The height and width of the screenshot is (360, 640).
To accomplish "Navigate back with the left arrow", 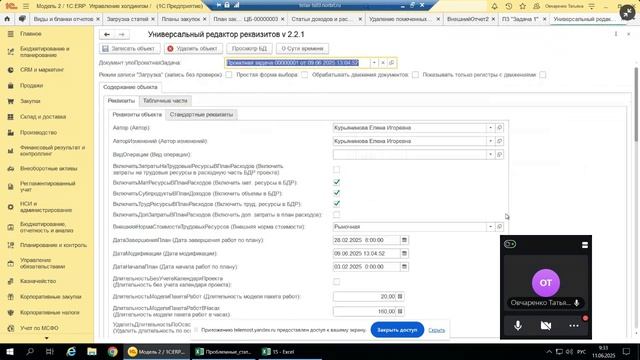I will (107, 34).
